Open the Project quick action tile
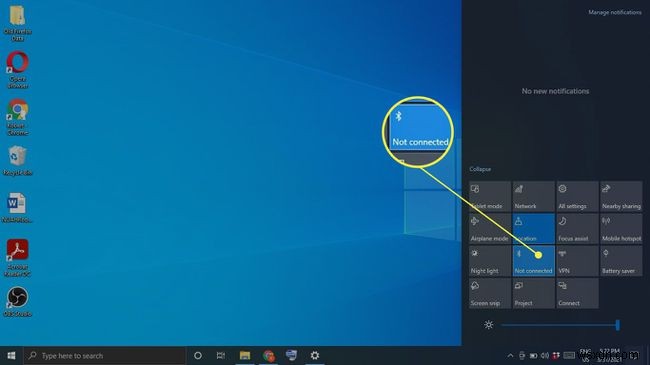The height and width of the screenshot is (365, 650). coord(534,293)
